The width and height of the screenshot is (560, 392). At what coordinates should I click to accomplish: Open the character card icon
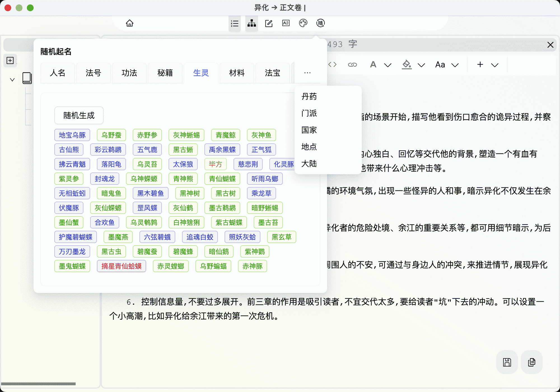click(286, 23)
